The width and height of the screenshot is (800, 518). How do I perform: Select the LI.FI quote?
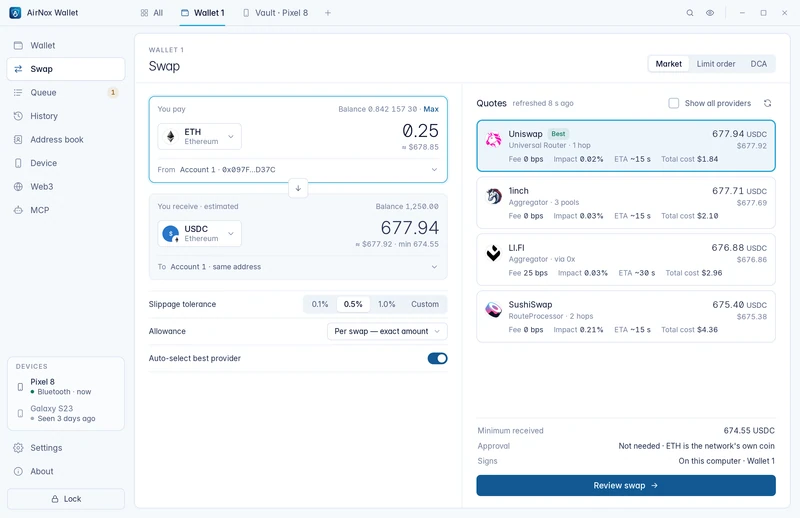tap(626, 259)
